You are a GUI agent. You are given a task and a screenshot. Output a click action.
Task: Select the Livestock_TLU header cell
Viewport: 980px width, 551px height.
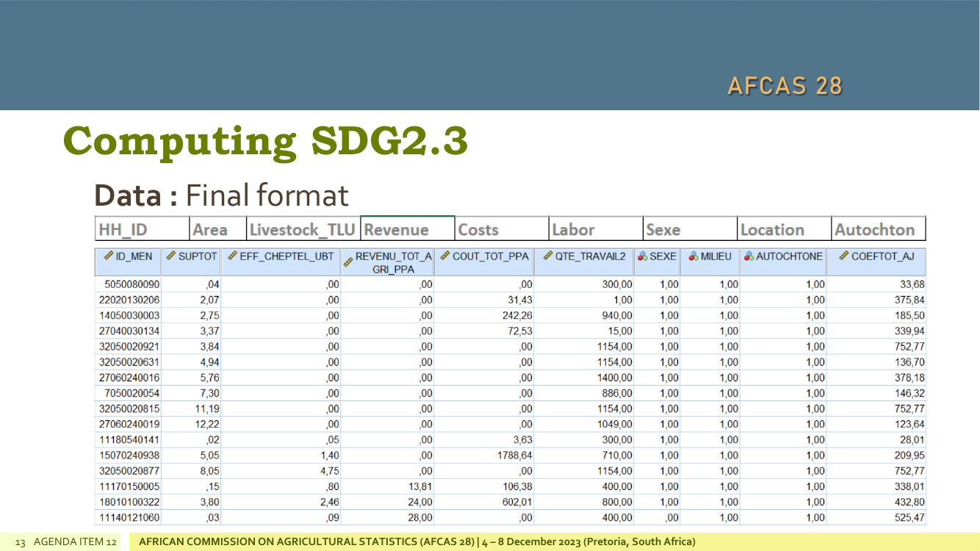tap(303, 228)
